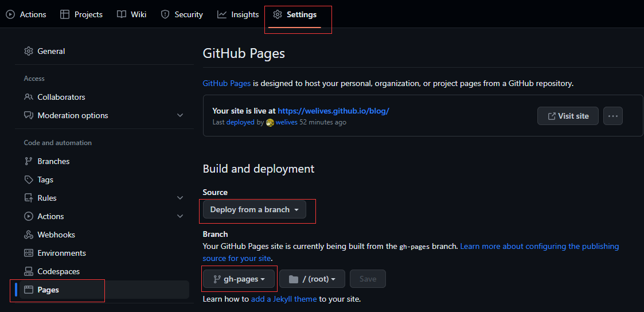The height and width of the screenshot is (312, 644).
Task: Click the folder icon on / (root) selector
Action: [293, 279]
